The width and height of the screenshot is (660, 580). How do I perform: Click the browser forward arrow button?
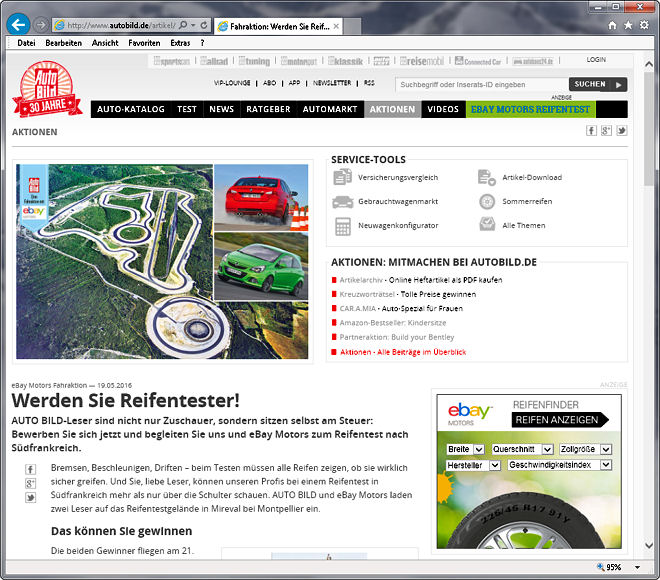[40, 25]
